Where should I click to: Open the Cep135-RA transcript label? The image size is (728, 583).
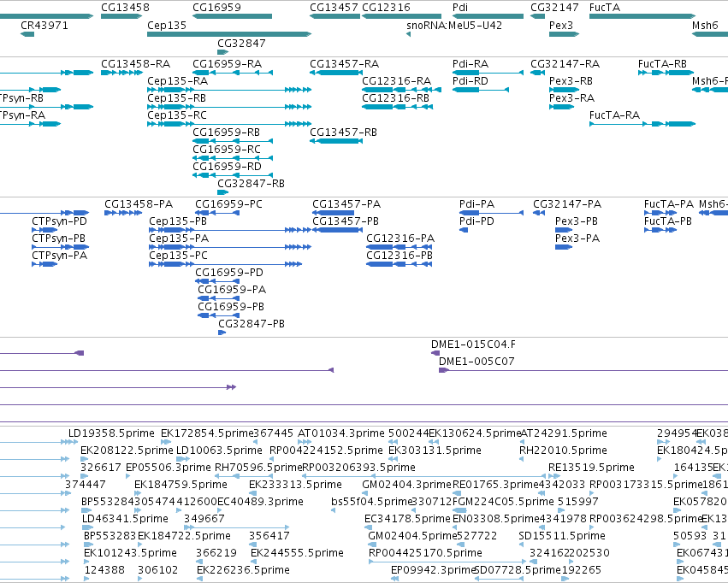177,80
